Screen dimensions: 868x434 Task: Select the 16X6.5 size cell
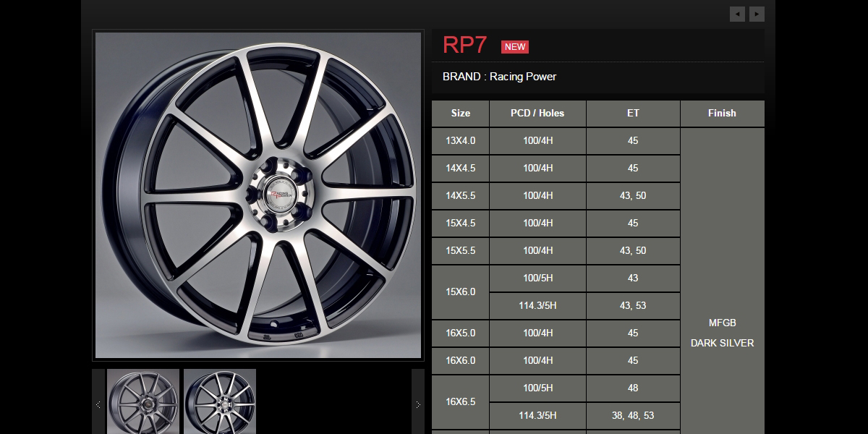tap(461, 402)
